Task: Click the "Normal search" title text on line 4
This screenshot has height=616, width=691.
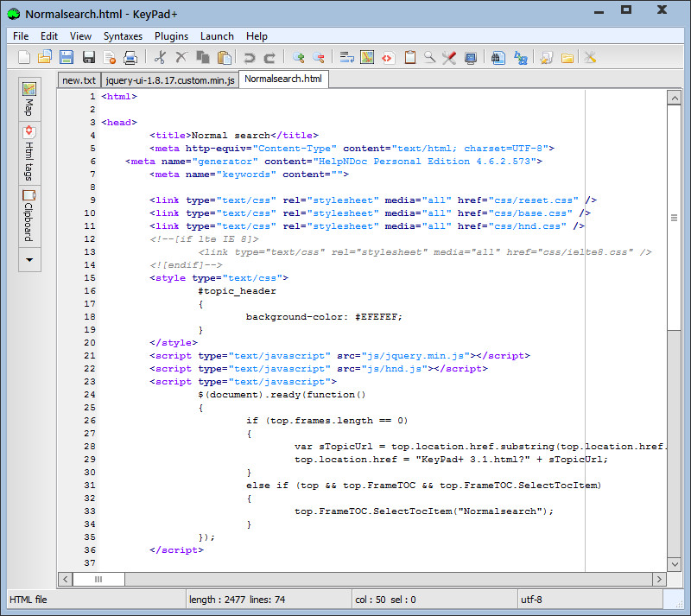Action: coord(231,136)
